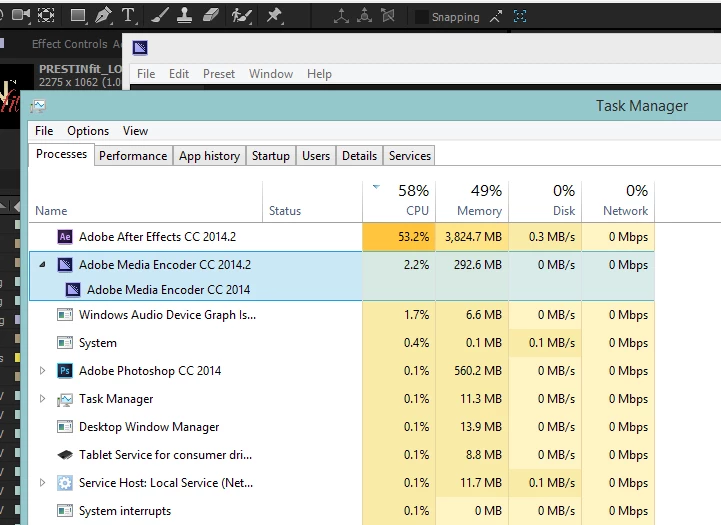721x525 pixels.
Task: Sort processes by the Memory column header
Action: click(472, 202)
